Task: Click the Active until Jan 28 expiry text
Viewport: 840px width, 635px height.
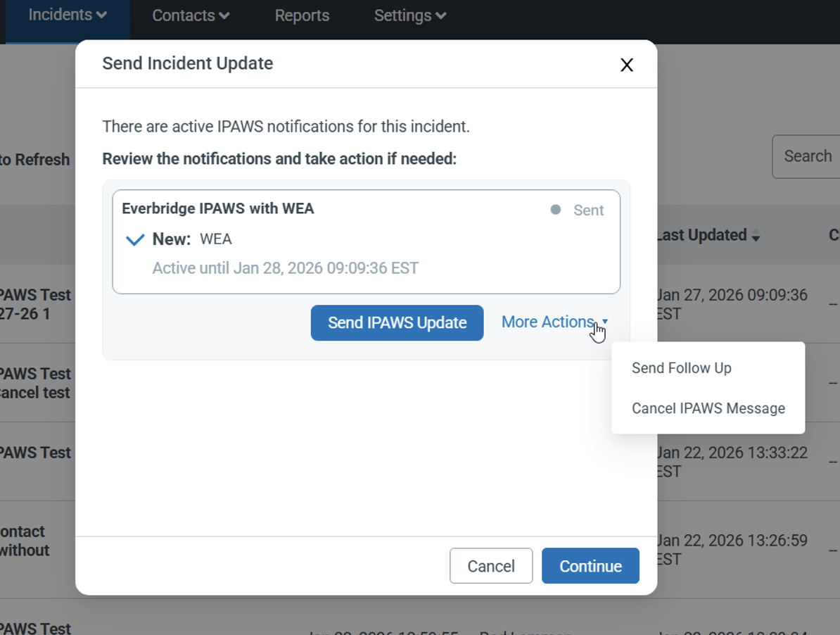Action: [x=286, y=268]
